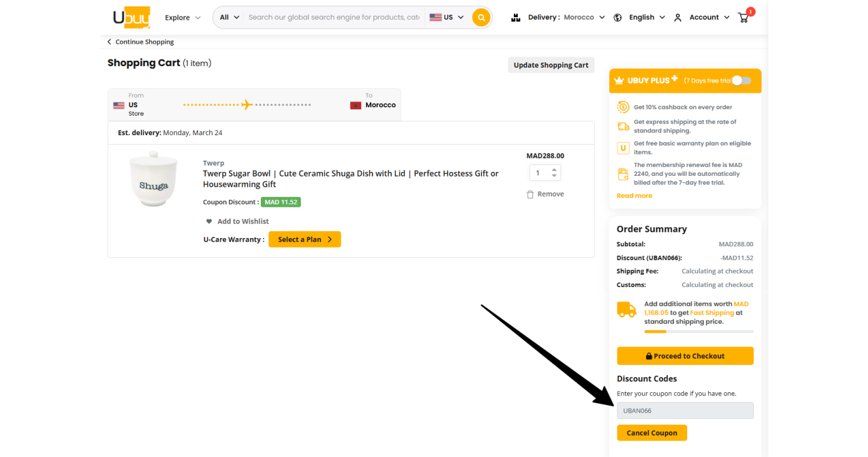
Task: Click Shipping Fee Calculating at checkout text
Action: 718,271
